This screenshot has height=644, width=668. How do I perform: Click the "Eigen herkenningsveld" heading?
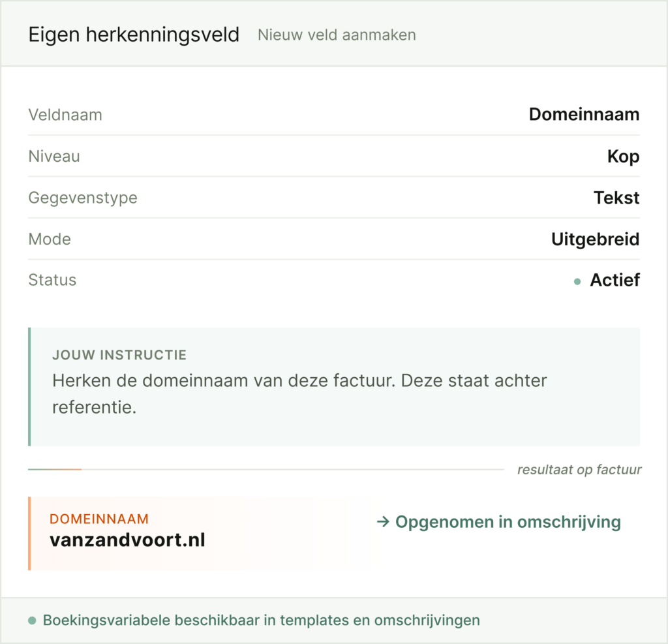click(x=134, y=35)
